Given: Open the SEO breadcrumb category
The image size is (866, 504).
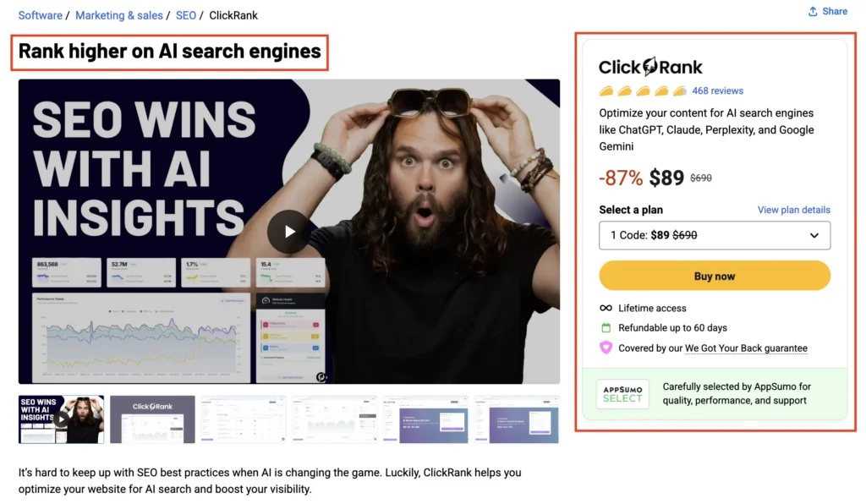Looking at the screenshot, I should pyautogui.click(x=185, y=15).
